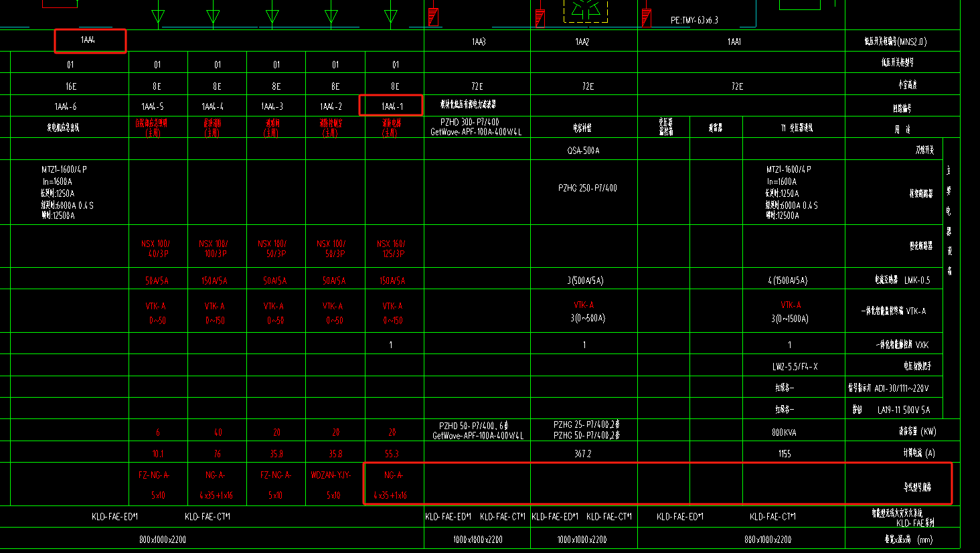Click 50A/5A value in 1AA4-5 column
Viewport: 980px width, 553px height.
[x=157, y=281]
